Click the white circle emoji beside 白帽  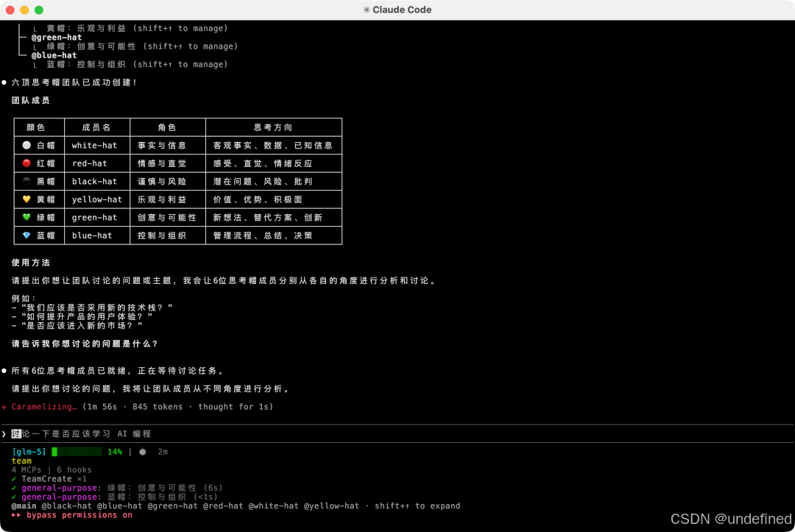(x=26, y=146)
